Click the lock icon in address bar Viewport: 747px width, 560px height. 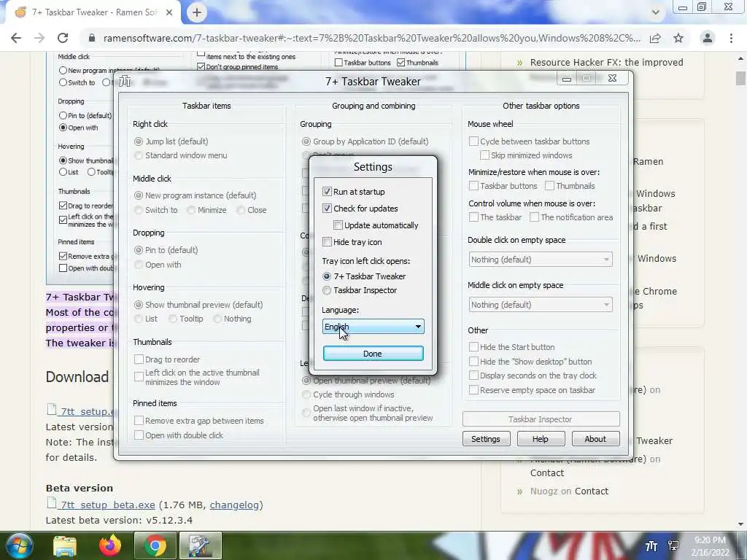(x=92, y=38)
